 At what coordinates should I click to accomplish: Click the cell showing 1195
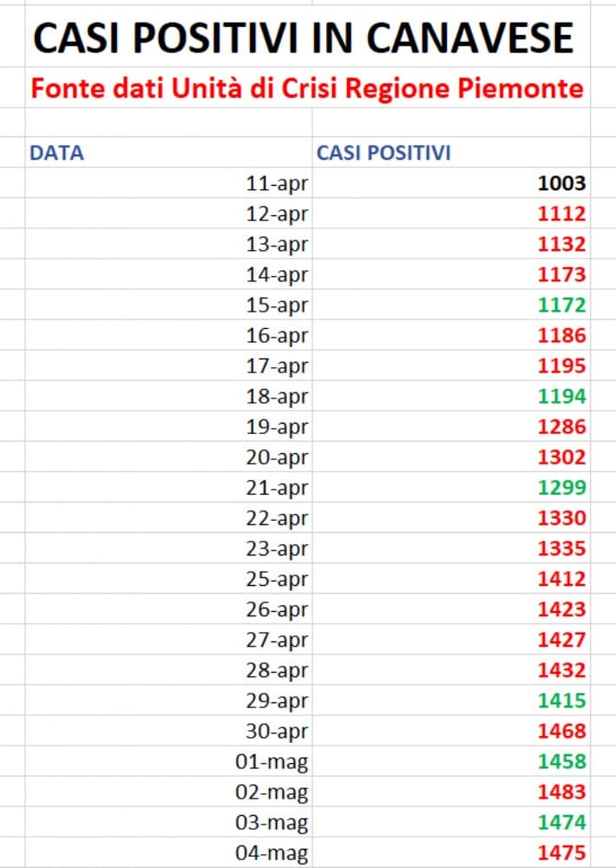coord(561,366)
